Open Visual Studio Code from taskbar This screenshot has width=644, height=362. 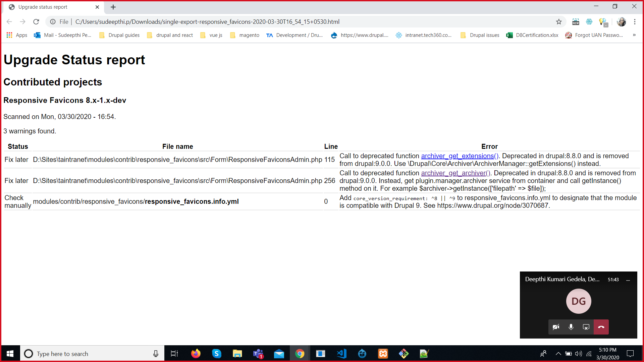coord(341,354)
